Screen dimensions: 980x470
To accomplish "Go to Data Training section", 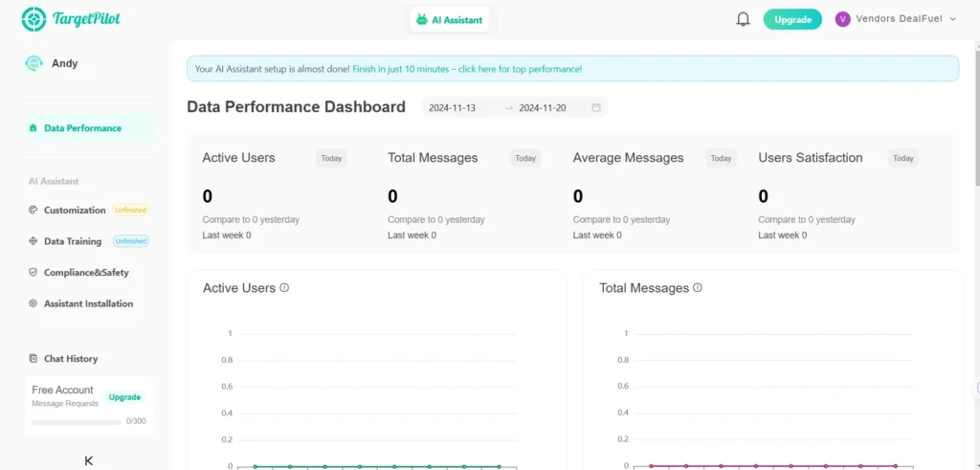I will tap(73, 241).
